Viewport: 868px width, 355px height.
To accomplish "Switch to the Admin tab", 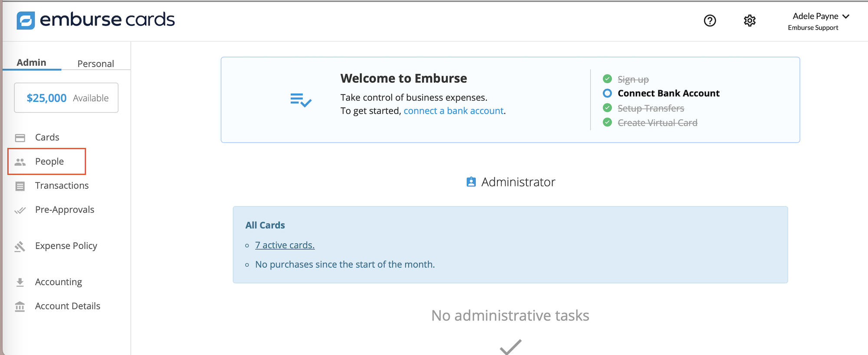I will pos(31,62).
